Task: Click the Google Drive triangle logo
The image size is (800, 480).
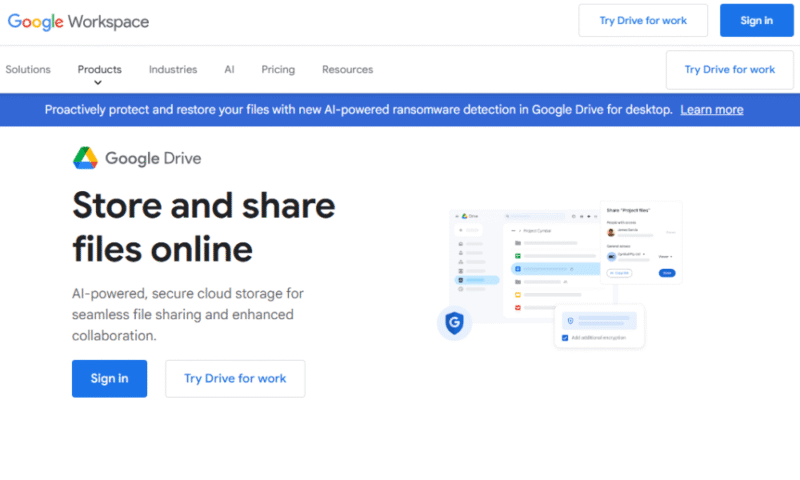Action: coord(85,158)
